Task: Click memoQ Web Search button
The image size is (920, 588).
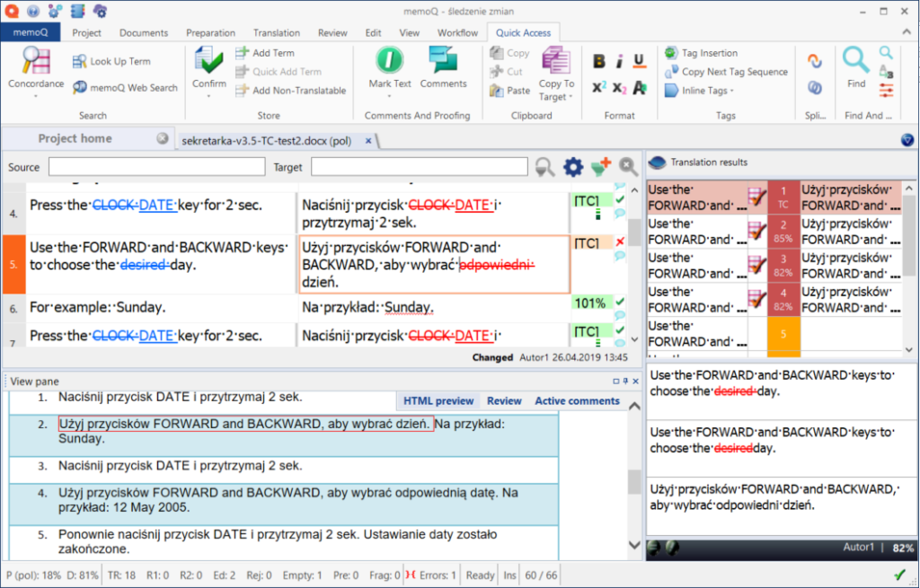Action: click(125, 88)
